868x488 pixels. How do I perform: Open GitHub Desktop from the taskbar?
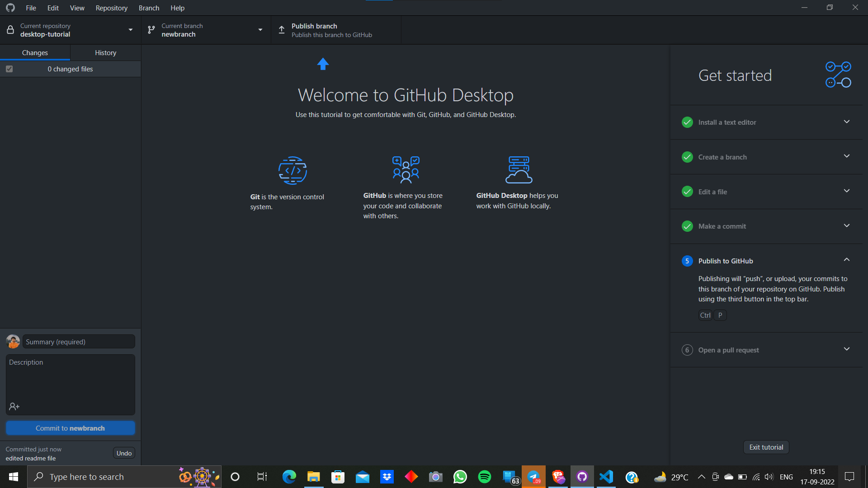coord(582,476)
